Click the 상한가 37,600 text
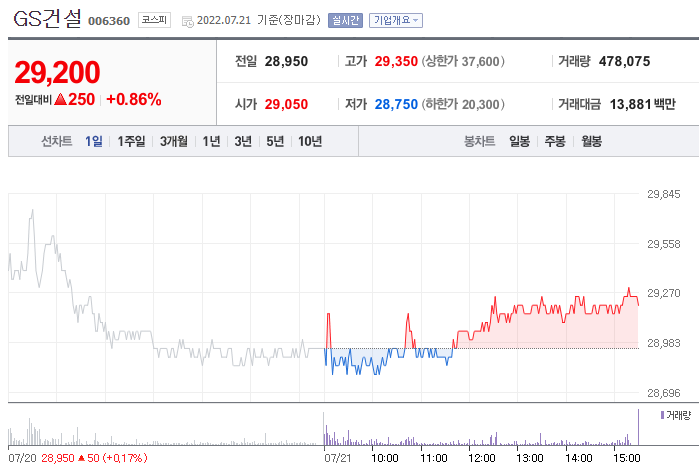The width and height of the screenshot is (699, 473). [x=463, y=62]
